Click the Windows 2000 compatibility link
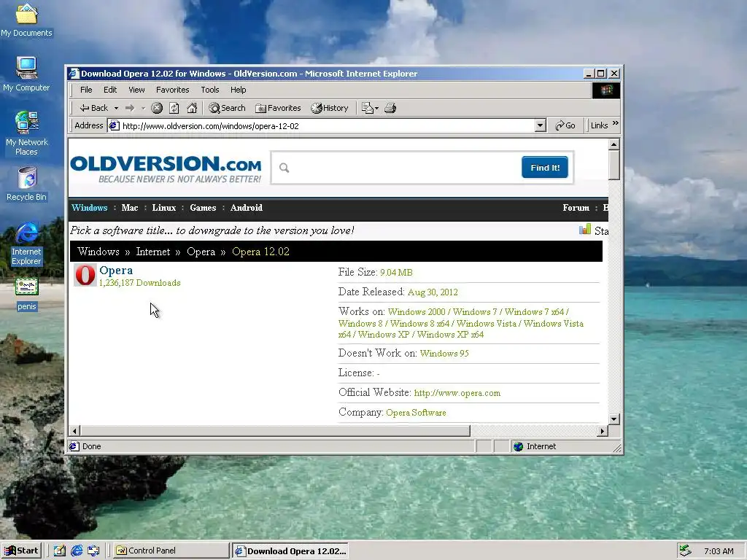 point(417,312)
